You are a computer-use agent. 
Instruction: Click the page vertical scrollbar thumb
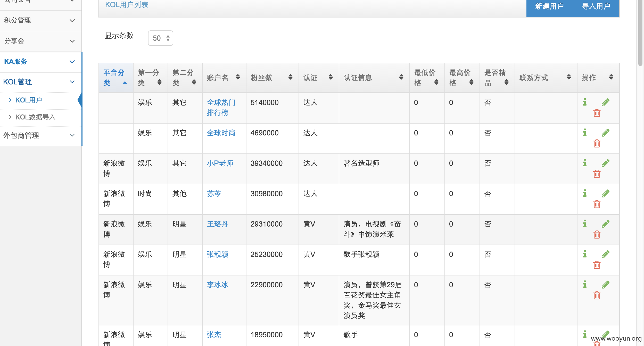click(x=641, y=33)
